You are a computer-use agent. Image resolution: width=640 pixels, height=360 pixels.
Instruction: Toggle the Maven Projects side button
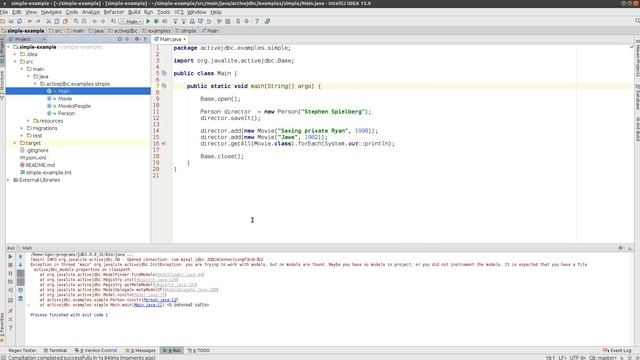(637, 59)
